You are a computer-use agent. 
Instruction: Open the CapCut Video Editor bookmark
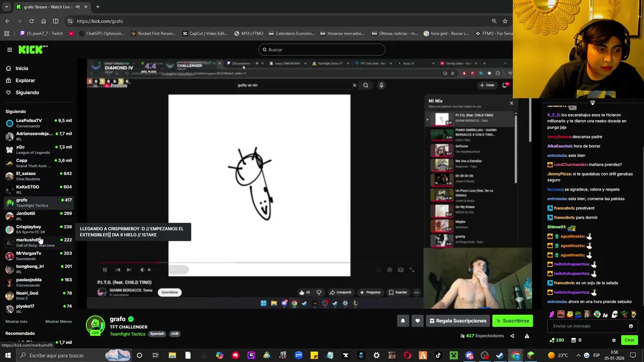point(204,34)
